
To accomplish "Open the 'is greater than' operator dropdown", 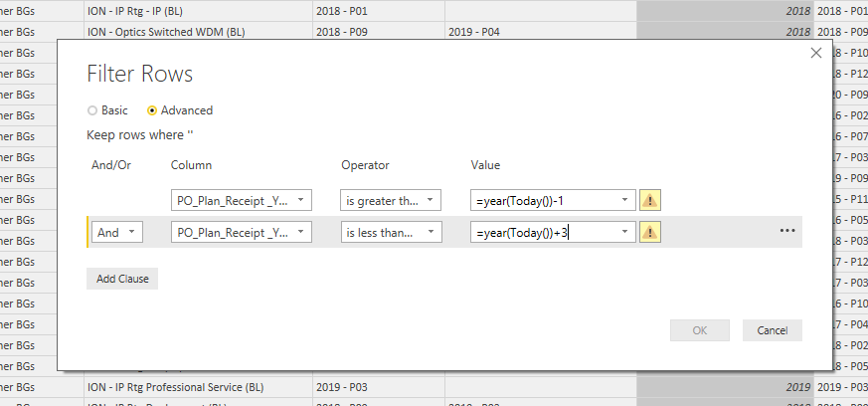I will point(391,200).
